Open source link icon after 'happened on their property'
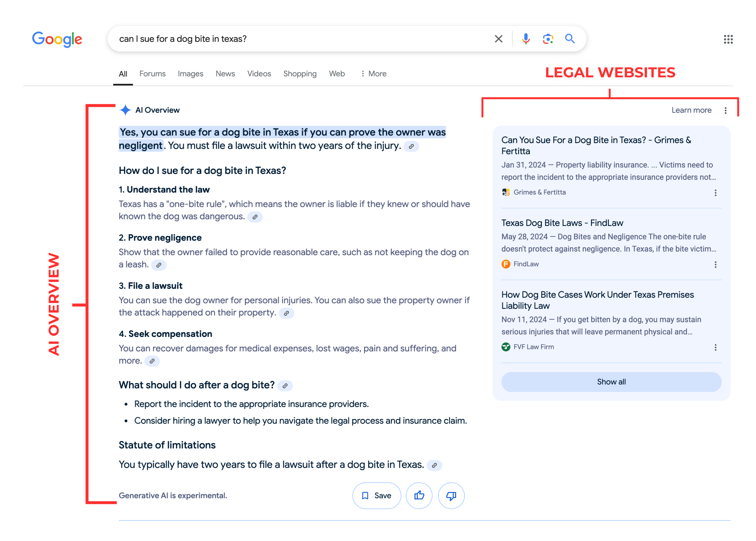Screen dimensions: 756x541 click(x=286, y=313)
